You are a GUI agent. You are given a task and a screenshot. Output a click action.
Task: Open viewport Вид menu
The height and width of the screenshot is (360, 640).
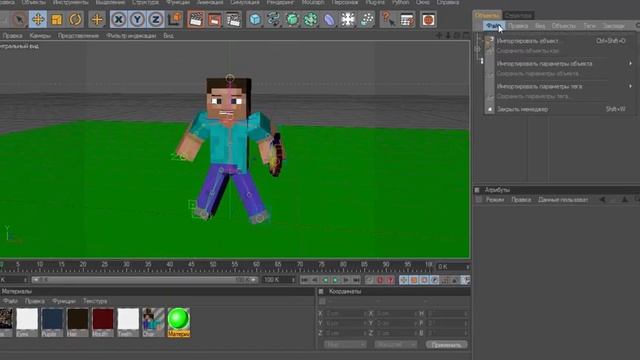[169, 36]
